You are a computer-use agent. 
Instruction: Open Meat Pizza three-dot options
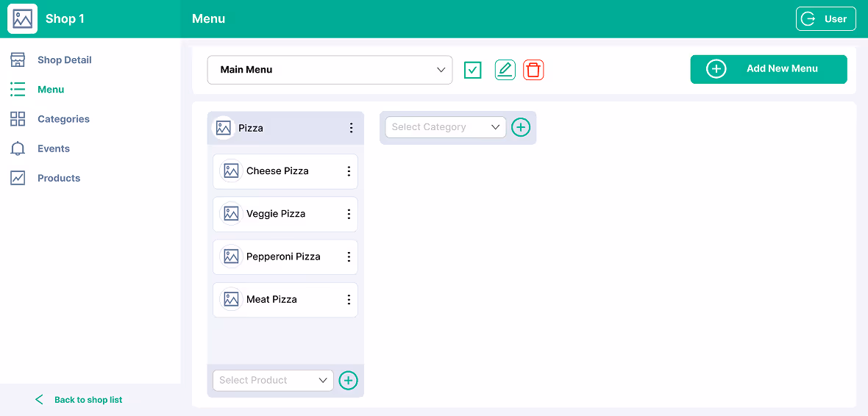pos(349,299)
